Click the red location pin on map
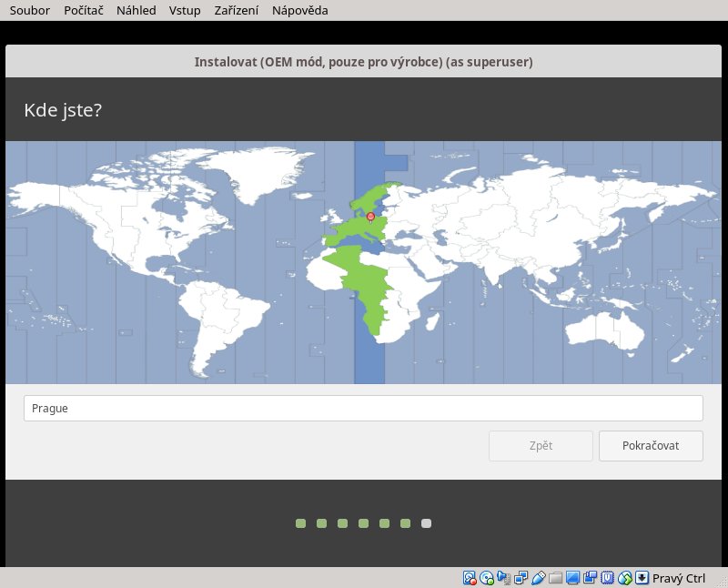Image resolution: width=728 pixels, height=588 pixels. 370,217
